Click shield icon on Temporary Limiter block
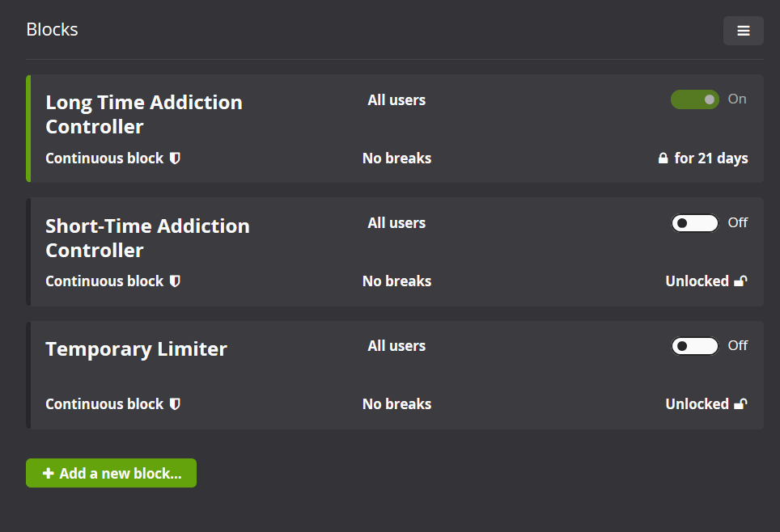Screen dimensions: 780x532 coord(175,403)
